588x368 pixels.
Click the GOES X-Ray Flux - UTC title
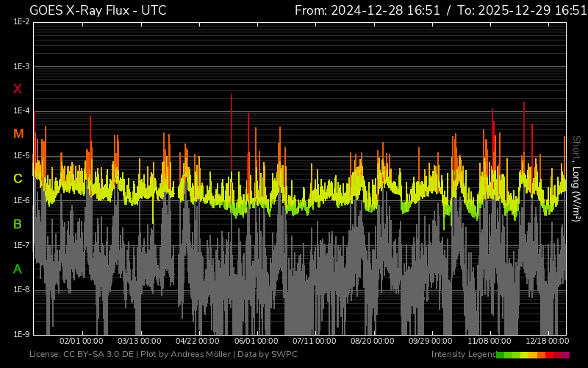(98, 10)
